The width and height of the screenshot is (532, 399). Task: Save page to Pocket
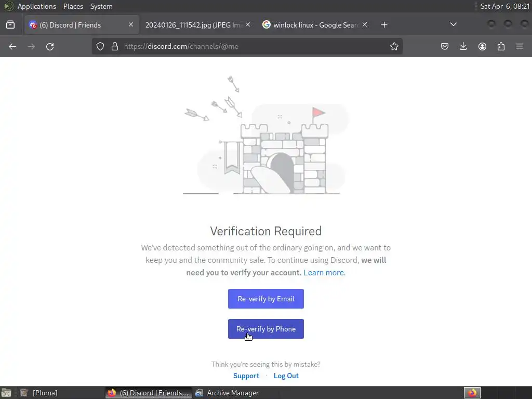point(445,46)
